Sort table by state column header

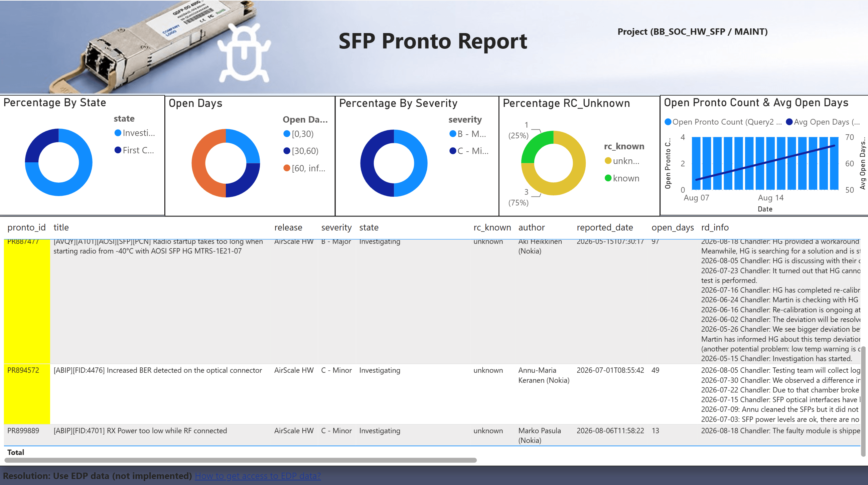pyautogui.click(x=369, y=227)
